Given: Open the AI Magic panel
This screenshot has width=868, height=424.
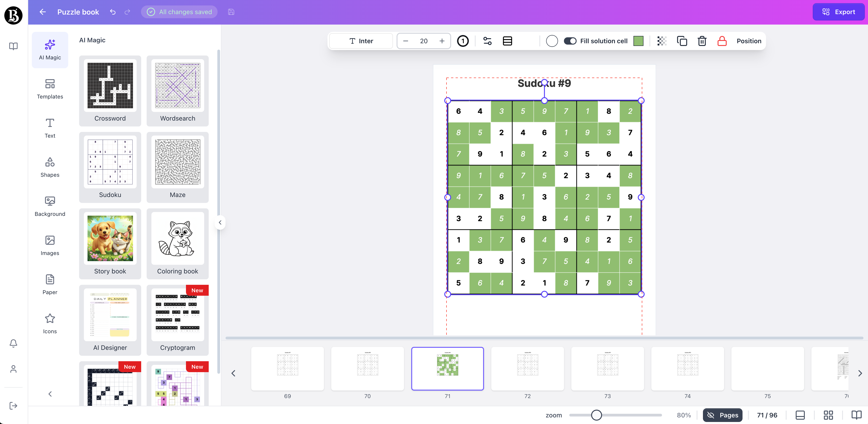Looking at the screenshot, I should [50, 50].
